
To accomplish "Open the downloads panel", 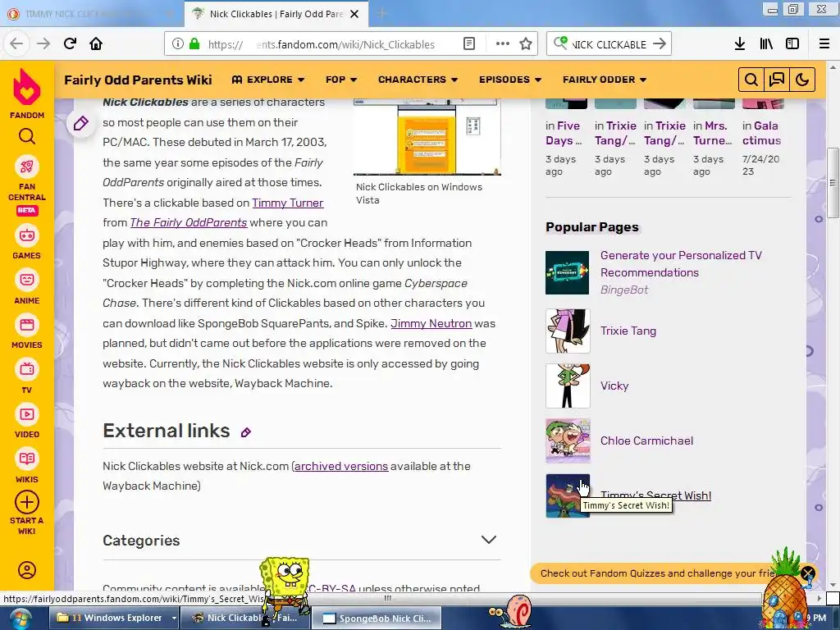I will tap(740, 44).
